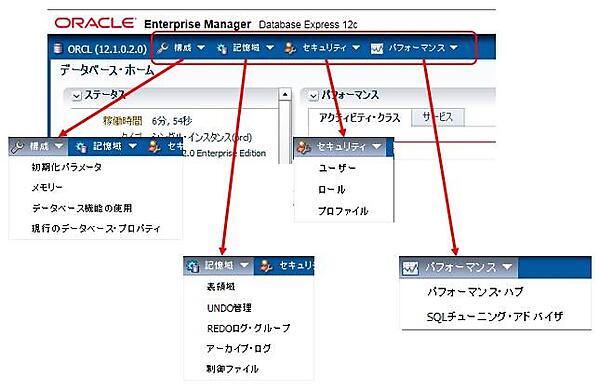Screen dimensions: 600x390
Task: Choose アーカイブ・ログ menu item
Action: tap(239, 349)
